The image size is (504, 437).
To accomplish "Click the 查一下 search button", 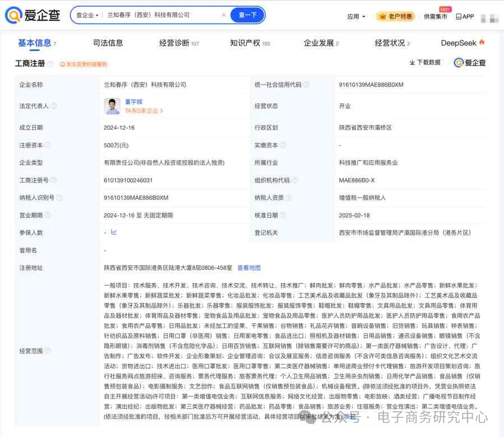I will [247, 15].
